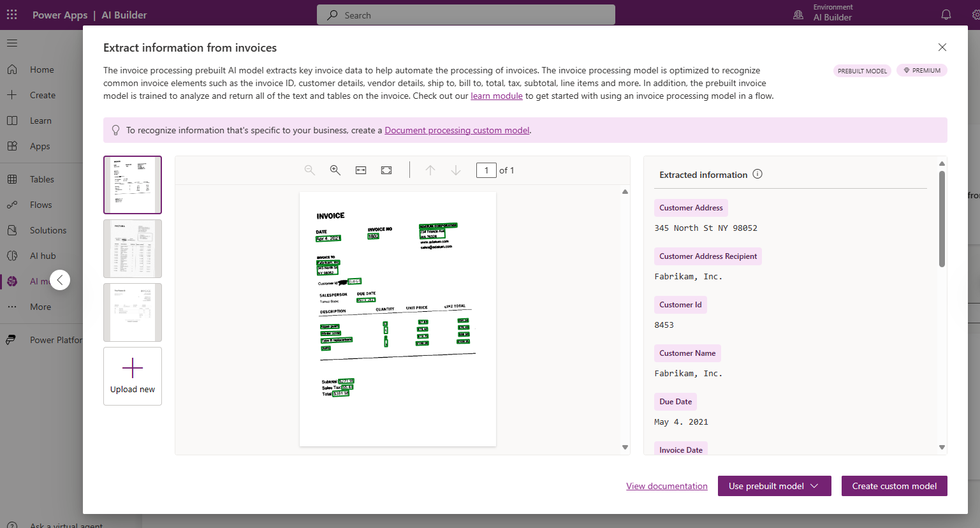
Task: Collapse the hamburger navigation menu
Action: pos(12,43)
